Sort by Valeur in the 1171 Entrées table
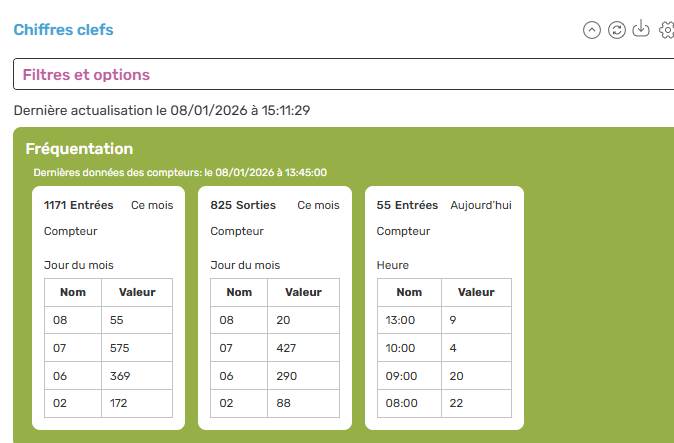 [137, 292]
